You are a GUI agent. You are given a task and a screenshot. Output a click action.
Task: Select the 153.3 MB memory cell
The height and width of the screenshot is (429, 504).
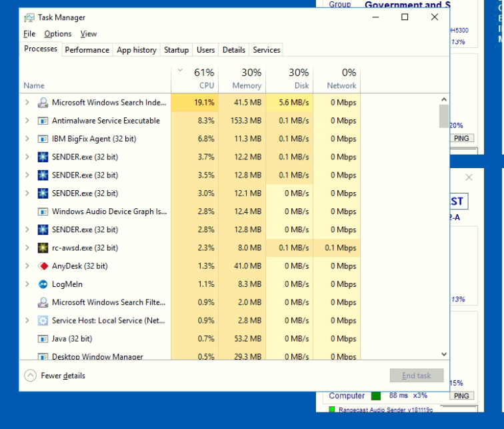[242, 121]
